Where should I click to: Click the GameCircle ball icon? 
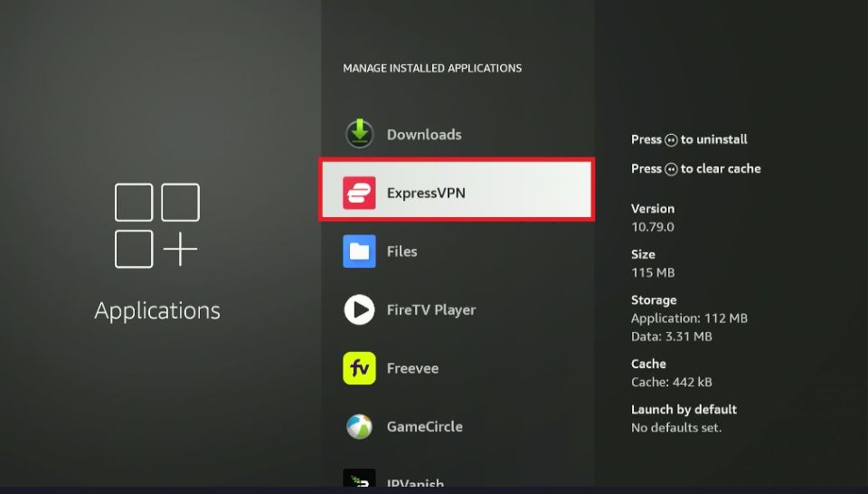(x=359, y=426)
